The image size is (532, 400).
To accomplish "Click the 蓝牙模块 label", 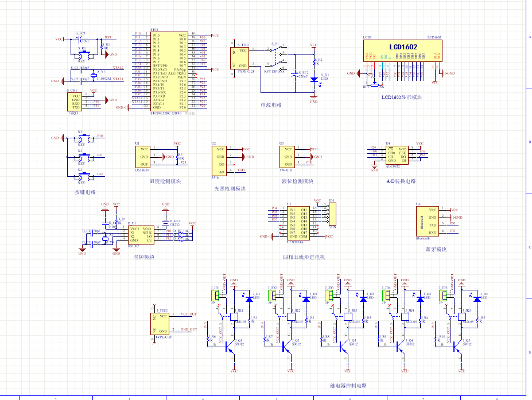I will (x=436, y=250).
